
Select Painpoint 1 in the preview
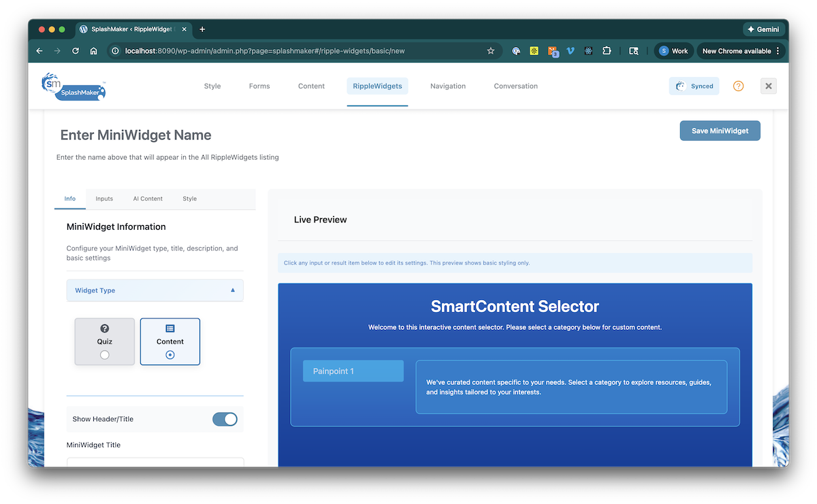coord(353,371)
